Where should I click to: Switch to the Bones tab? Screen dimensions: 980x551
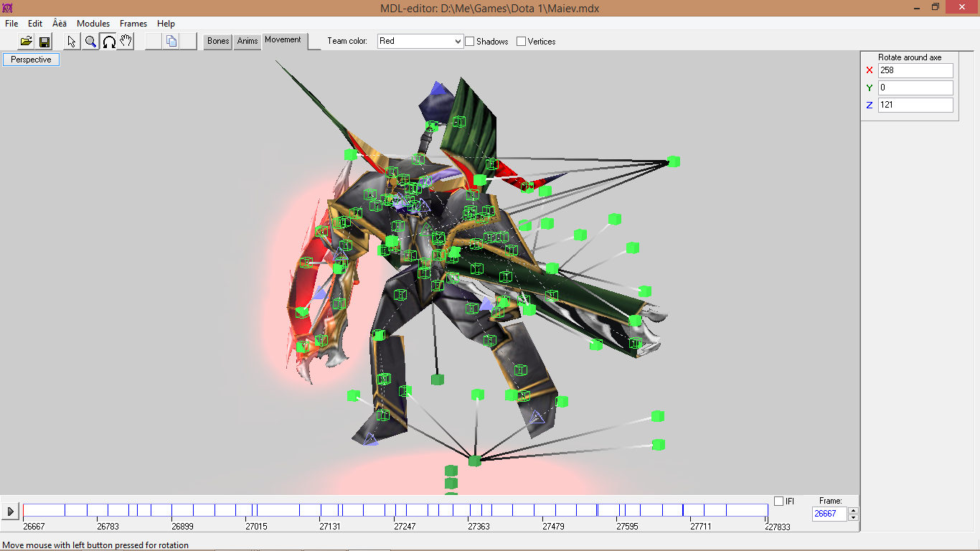pyautogui.click(x=218, y=42)
